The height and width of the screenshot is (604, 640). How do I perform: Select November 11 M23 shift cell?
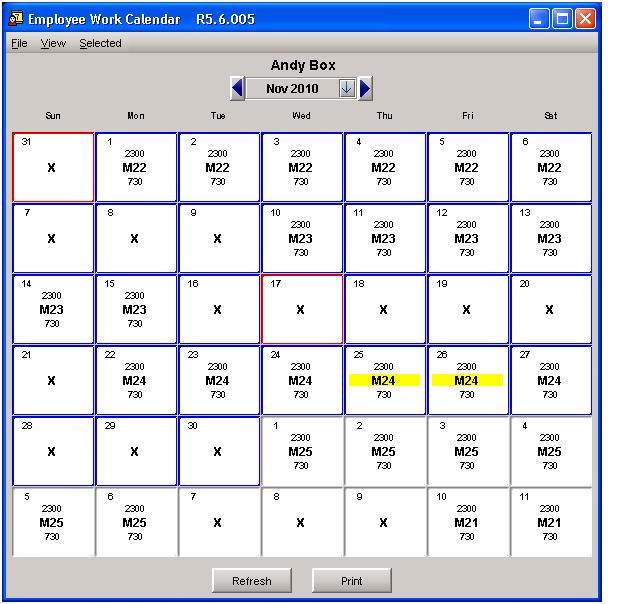pyautogui.click(x=385, y=238)
